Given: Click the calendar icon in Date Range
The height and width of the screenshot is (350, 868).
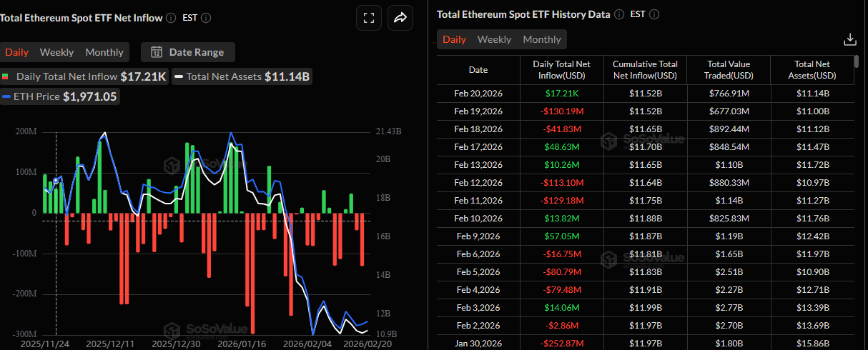Looking at the screenshot, I should point(157,52).
